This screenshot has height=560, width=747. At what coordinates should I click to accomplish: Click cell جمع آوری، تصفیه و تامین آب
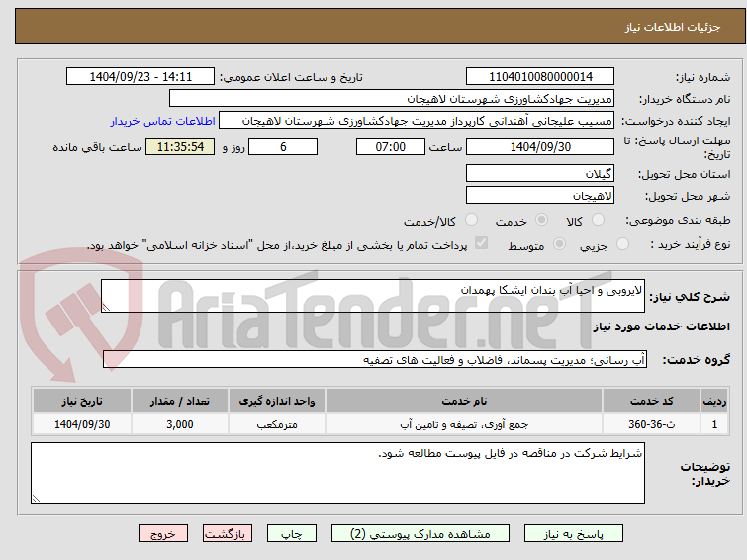[x=464, y=424]
